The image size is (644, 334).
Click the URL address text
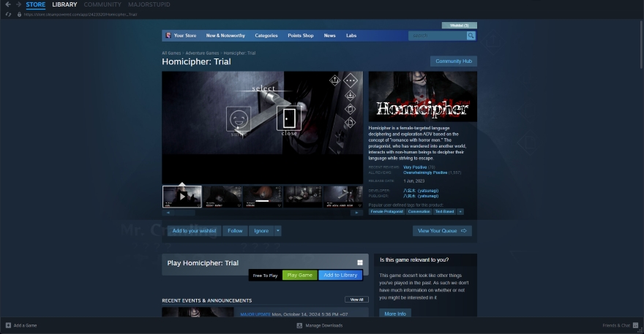tap(80, 15)
